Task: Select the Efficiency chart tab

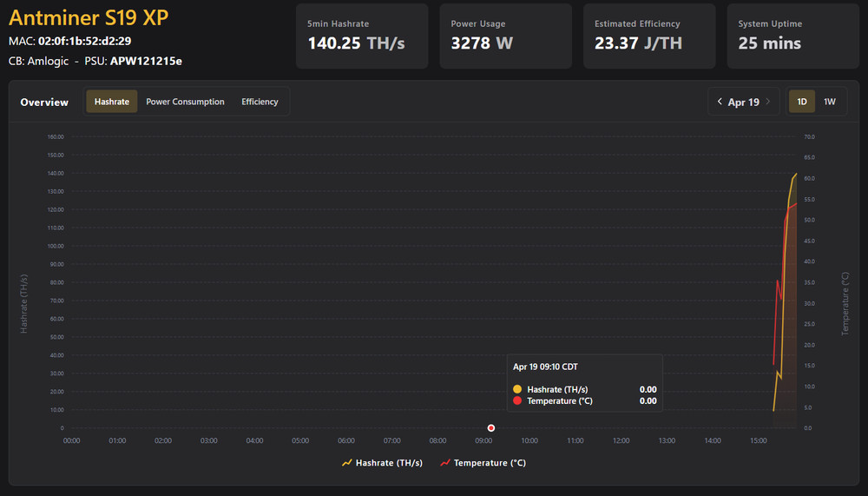Action: [x=260, y=102]
